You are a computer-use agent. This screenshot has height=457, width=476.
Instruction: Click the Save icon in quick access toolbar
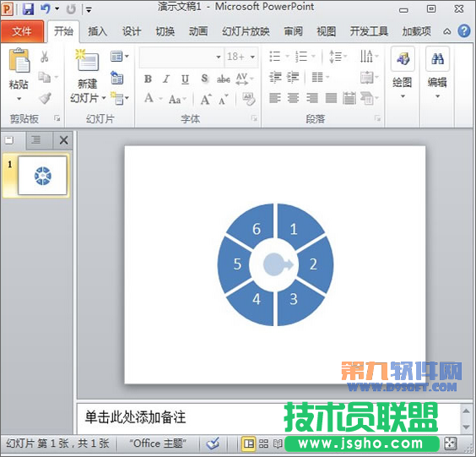point(28,8)
